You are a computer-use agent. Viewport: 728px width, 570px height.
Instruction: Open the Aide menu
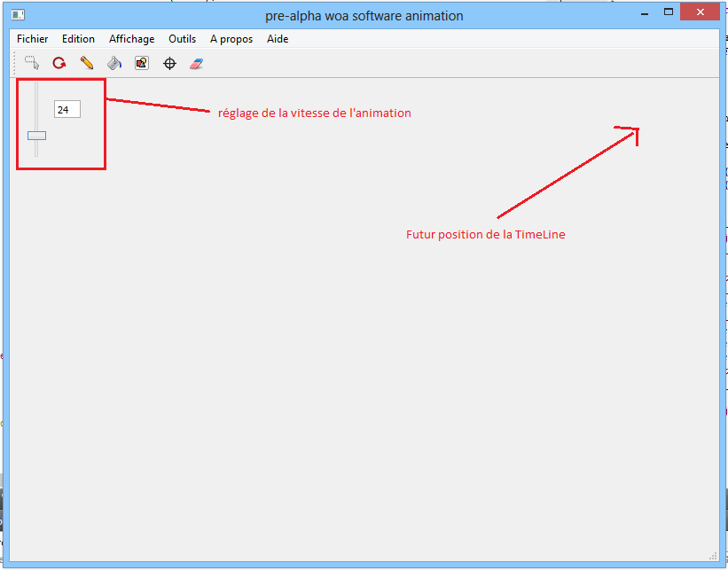278,39
